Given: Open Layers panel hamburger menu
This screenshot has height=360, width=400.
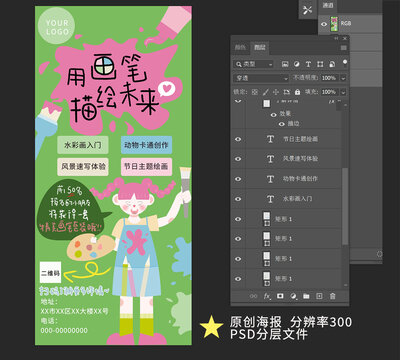Looking at the screenshot, I should pos(343,48).
